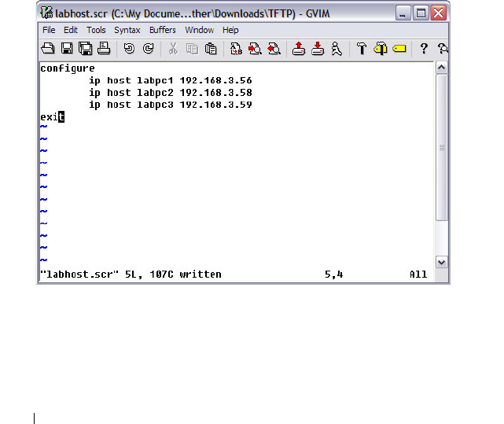Click scrollbar down arrow
This screenshot has width=504, height=424.
442,263
